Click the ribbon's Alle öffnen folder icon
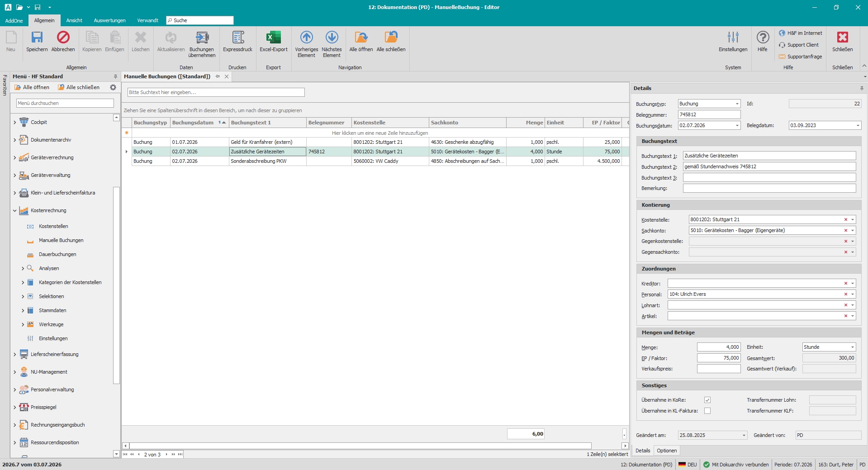The image size is (868, 470). pos(361,37)
